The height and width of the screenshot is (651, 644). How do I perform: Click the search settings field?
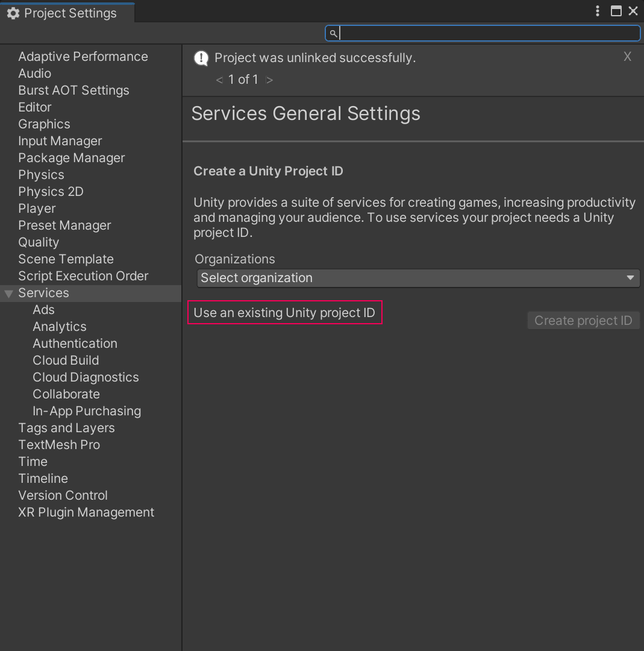488,33
